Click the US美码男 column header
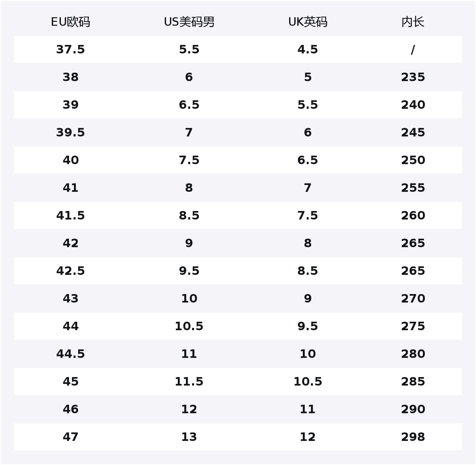 coord(189,22)
